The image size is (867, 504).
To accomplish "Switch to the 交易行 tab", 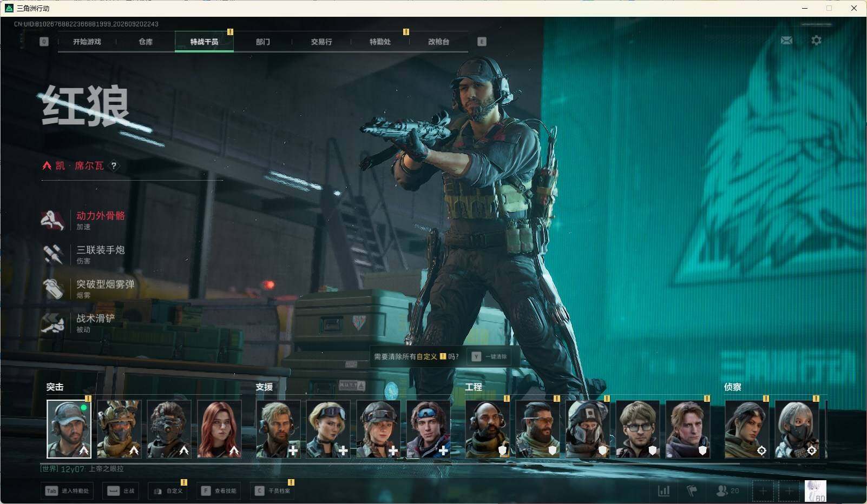I will [321, 42].
